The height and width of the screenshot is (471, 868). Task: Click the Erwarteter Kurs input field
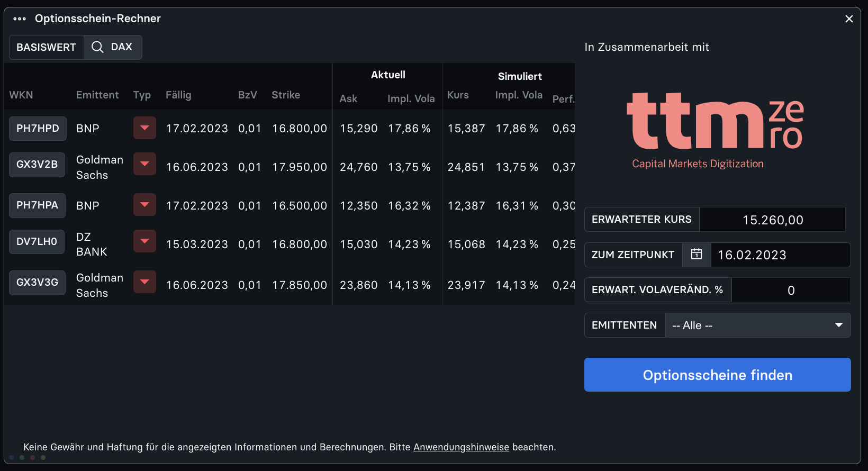pyautogui.click(x=772, y=220)
